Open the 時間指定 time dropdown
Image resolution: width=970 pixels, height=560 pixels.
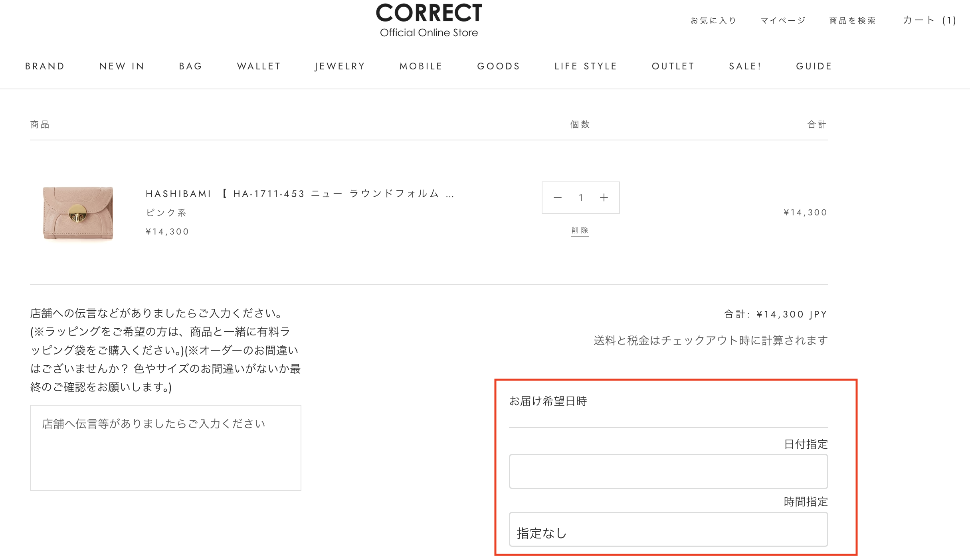(x=668, y=529)
